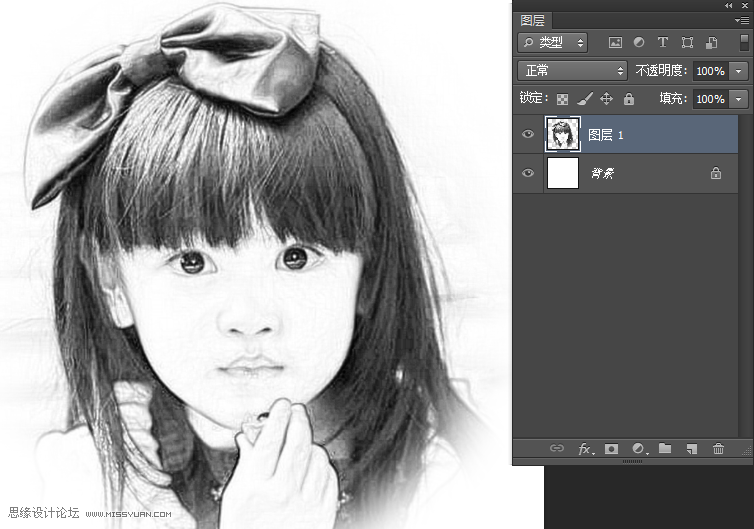Click the 图层 1 layer name
Screen dimensions: 754x529
pos(606,135)
